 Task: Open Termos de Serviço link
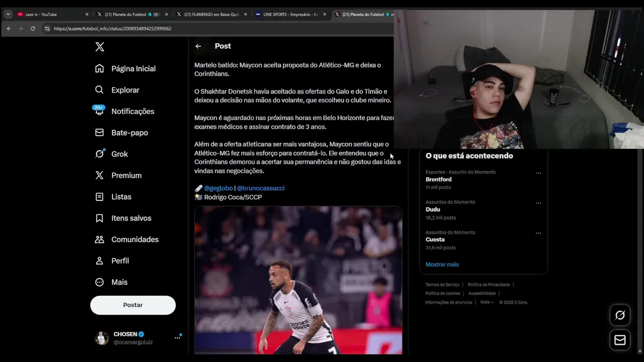(442, 285)
